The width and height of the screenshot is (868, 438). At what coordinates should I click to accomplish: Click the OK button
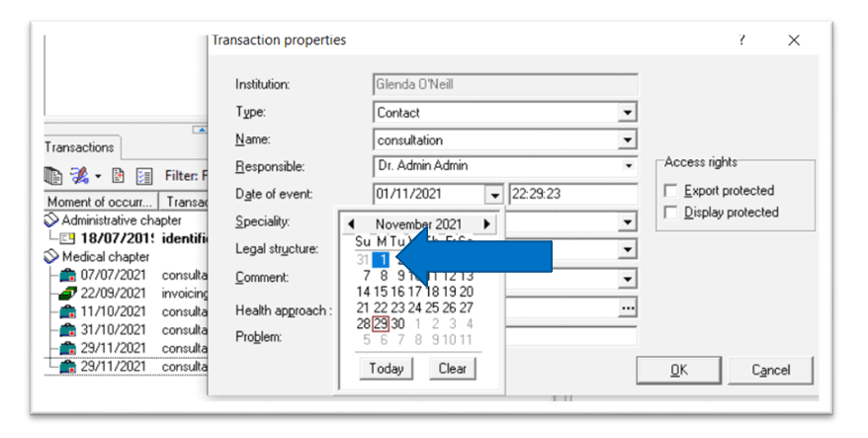click(678, 370)
